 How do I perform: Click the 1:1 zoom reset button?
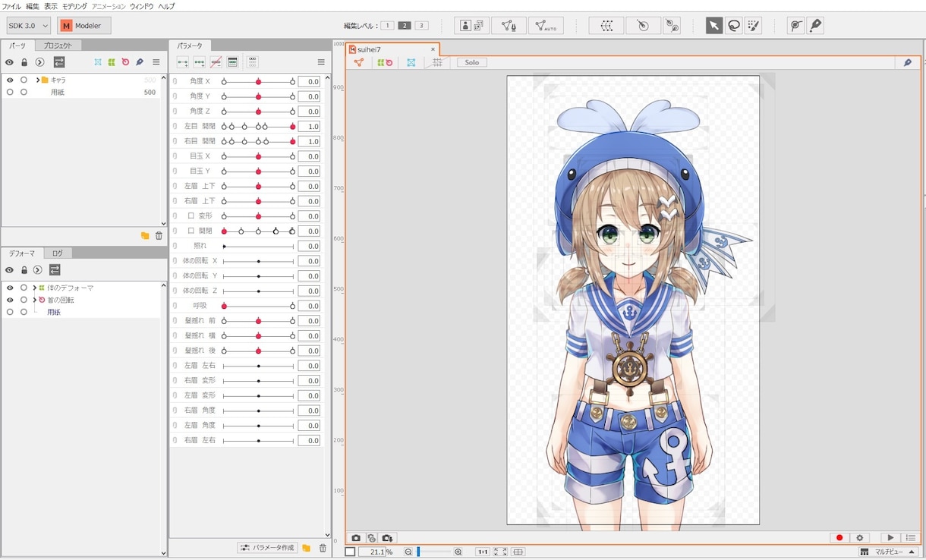(483, 552)
